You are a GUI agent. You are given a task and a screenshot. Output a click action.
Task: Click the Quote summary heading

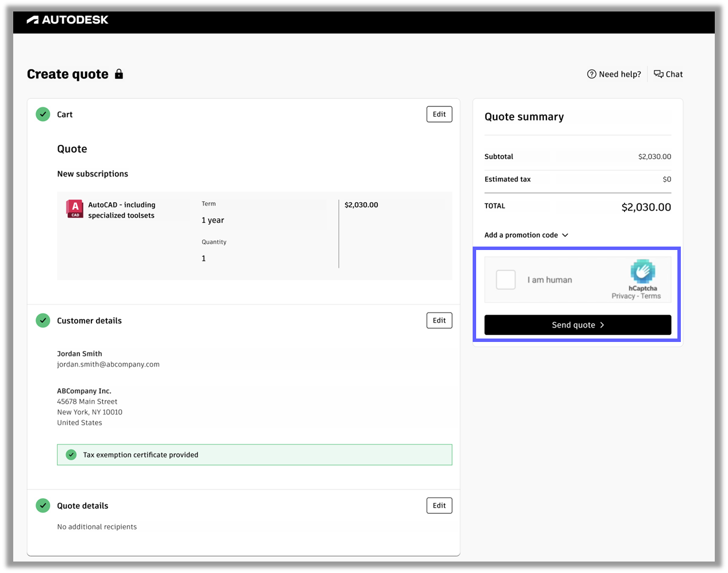coord(524,117)
